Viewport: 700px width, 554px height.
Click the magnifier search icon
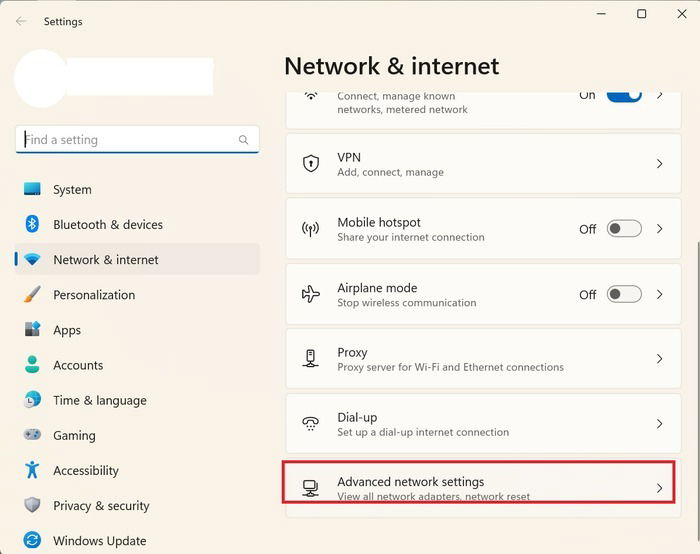[243, 140]
